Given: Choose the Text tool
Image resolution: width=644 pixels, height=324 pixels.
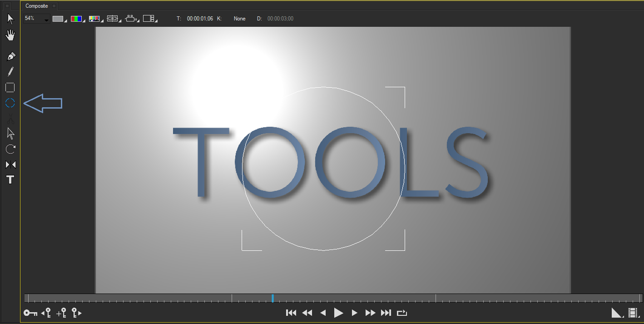Looking at the screenshot, I should coord(10,180).
